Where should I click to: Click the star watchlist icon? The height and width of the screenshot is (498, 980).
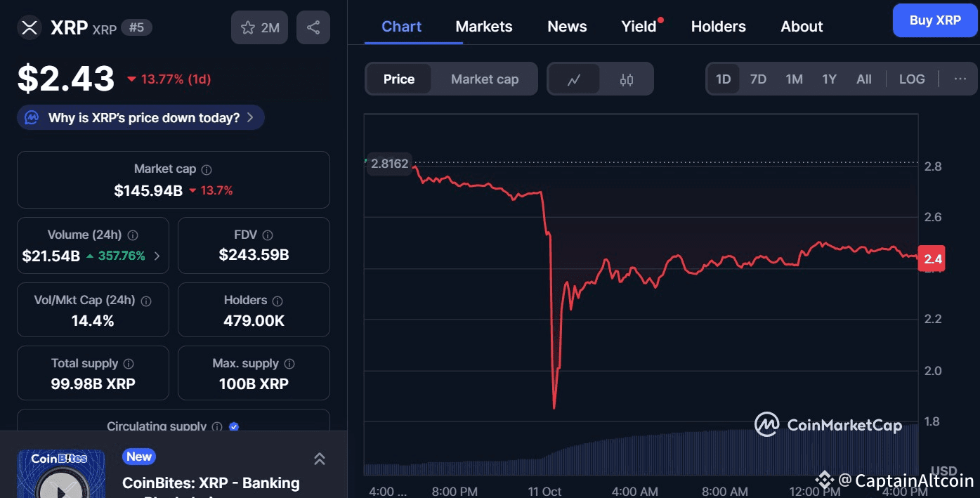coord(248,28)
